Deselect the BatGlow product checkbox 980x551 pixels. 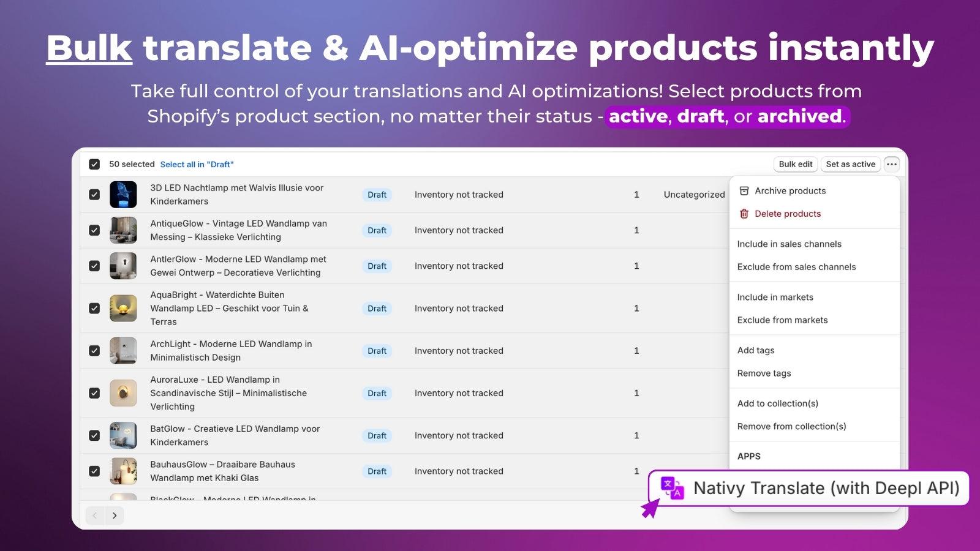click(x=94, y=435)
